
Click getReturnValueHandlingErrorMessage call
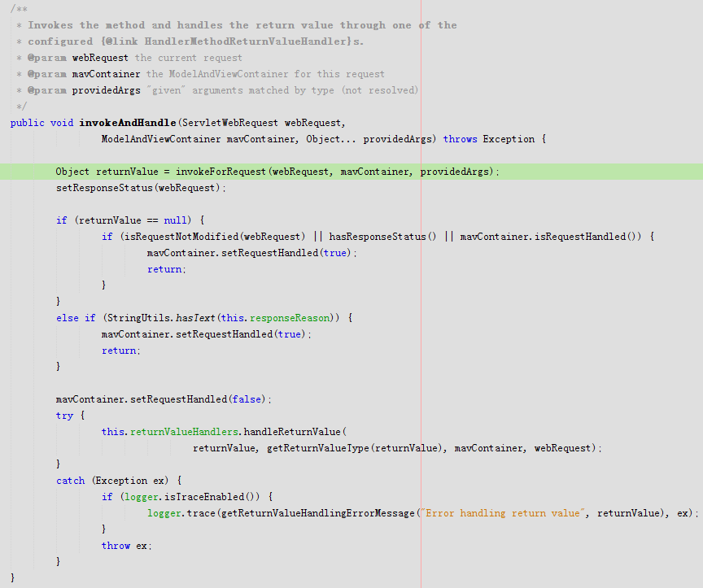(x=318, y=513)
